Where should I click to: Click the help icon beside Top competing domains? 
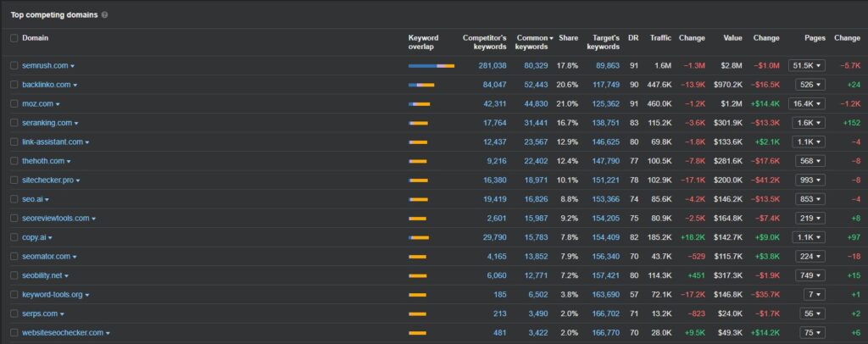(x=104, y=14)
